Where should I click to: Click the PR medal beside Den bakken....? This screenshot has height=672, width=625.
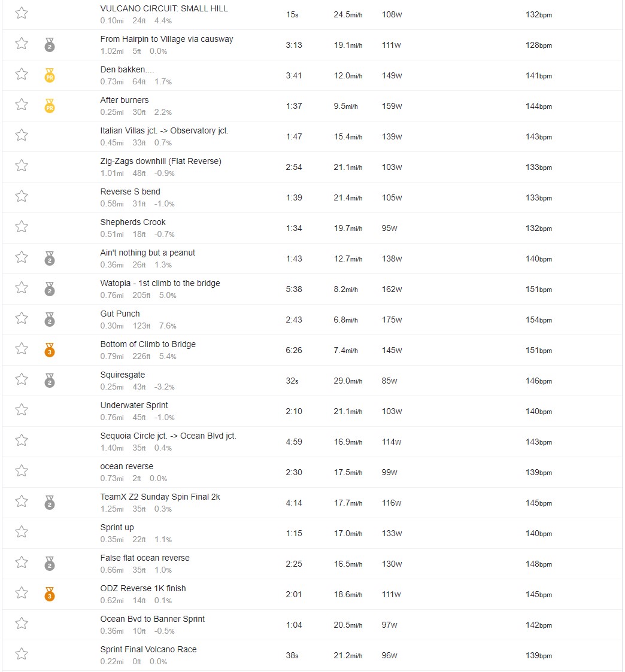coord(50,75)
